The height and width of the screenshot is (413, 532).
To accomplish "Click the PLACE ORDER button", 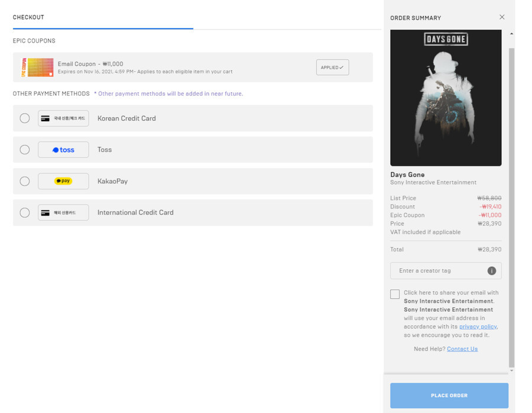I will (x=449, y=395).
